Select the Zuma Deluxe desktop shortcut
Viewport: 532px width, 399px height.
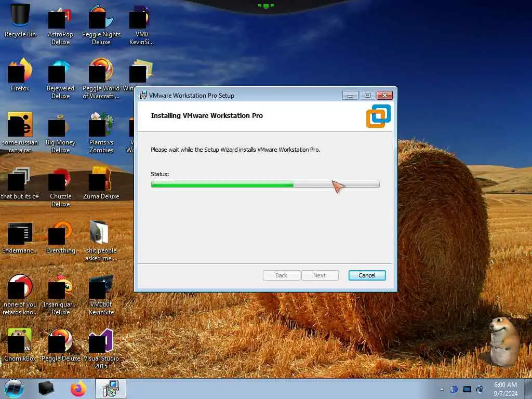click(101, 182)
